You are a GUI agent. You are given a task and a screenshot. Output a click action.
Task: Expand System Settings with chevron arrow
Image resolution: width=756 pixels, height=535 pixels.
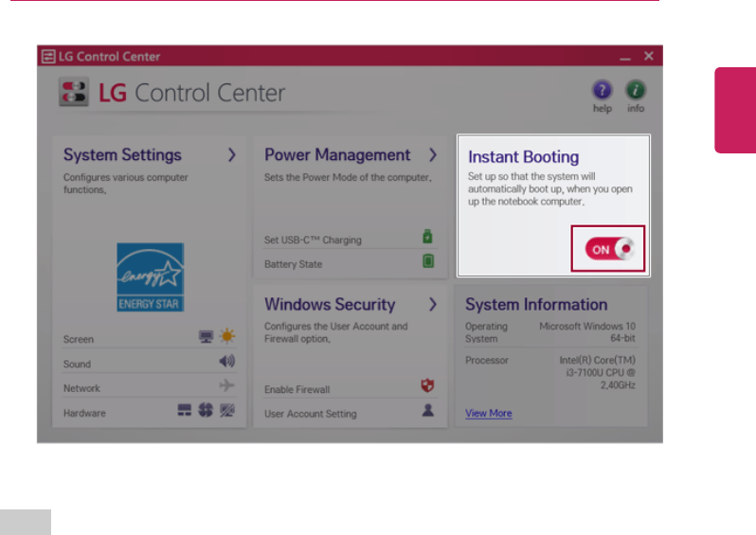click(232, 154)
